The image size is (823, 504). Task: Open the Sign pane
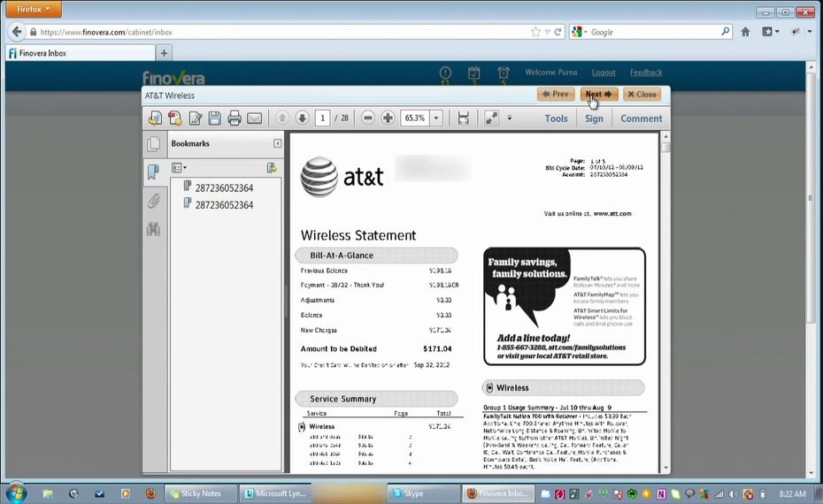click(x=594, y=118)
